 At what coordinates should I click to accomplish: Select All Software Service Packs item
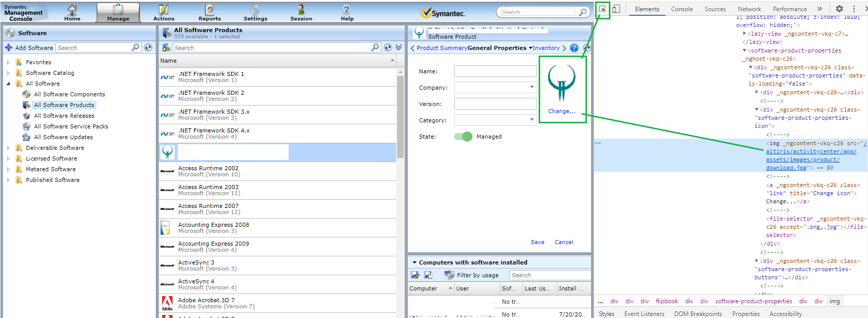point(71,126)
